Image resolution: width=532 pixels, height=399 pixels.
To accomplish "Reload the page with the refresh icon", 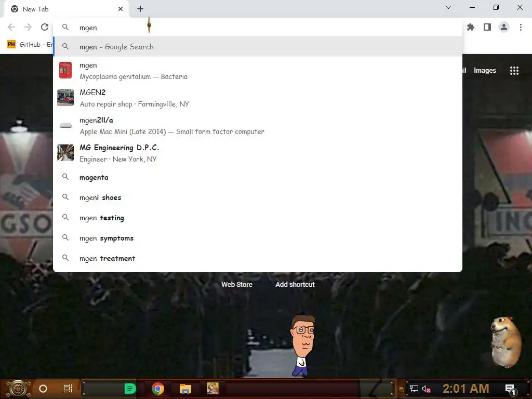I will 45,27.
